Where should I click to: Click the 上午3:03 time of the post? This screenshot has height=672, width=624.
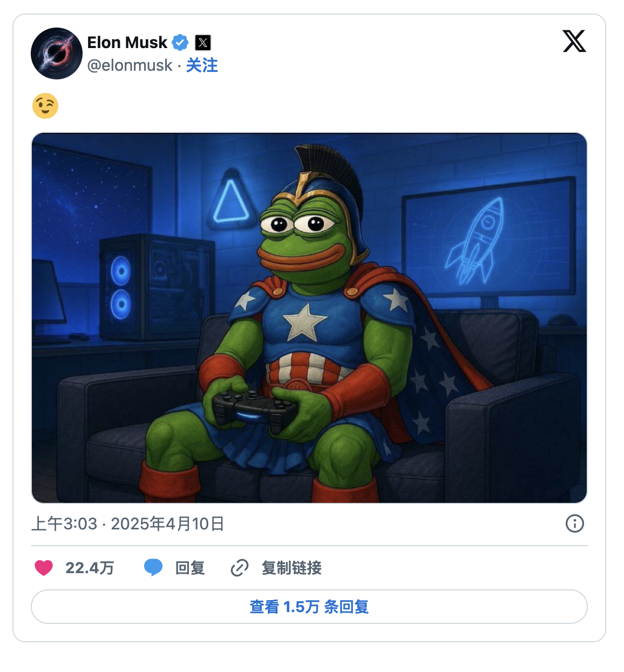(64, 523)
